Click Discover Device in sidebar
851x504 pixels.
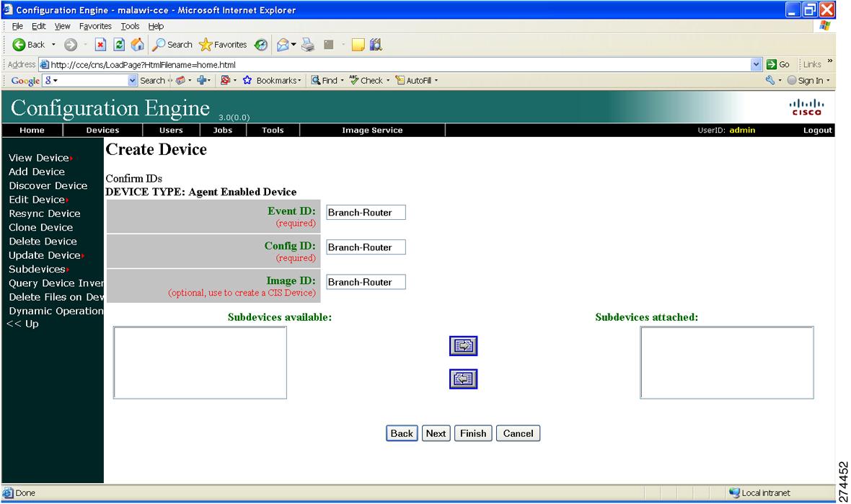[x=48, y=185]
